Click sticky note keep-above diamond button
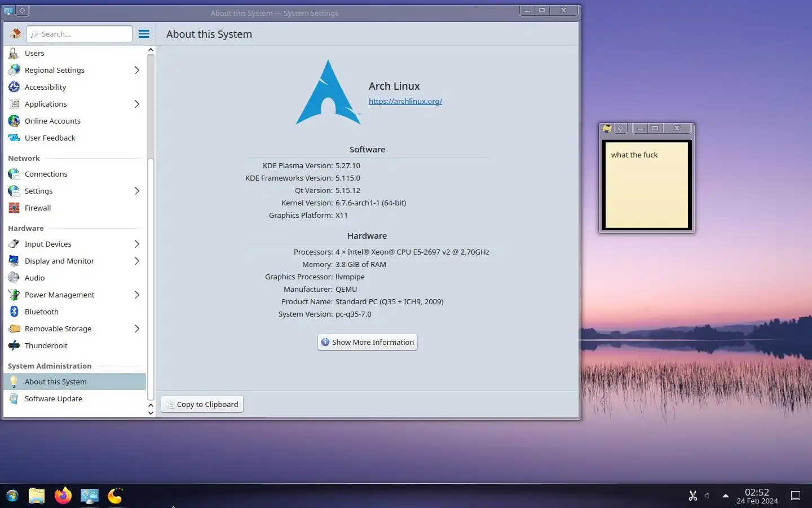812x508 pixels. pos(620,128)
